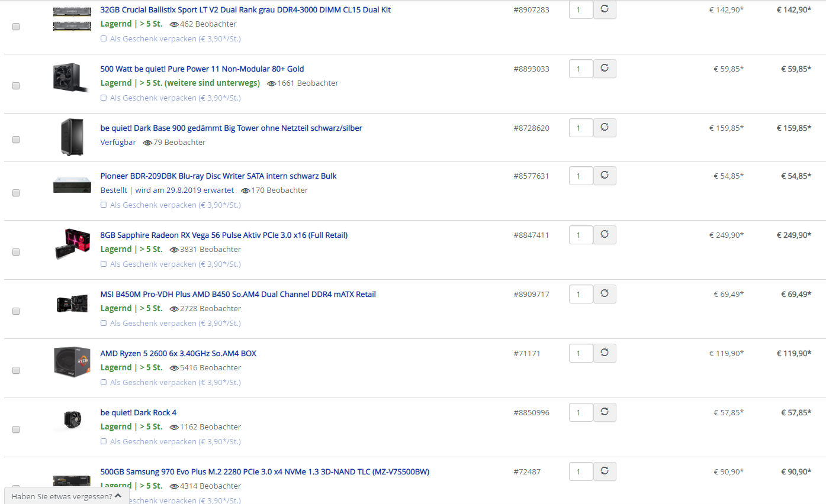The image size is (826, 504).
Task: Enable gift wrapping for Dark Rock 4
Action: pyautogui.click(x=104, y=442)
